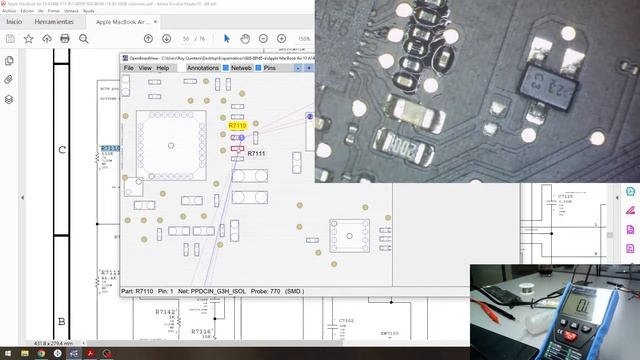
Task: Click the red R7111 resistor outline
Action: pos(238,149)
